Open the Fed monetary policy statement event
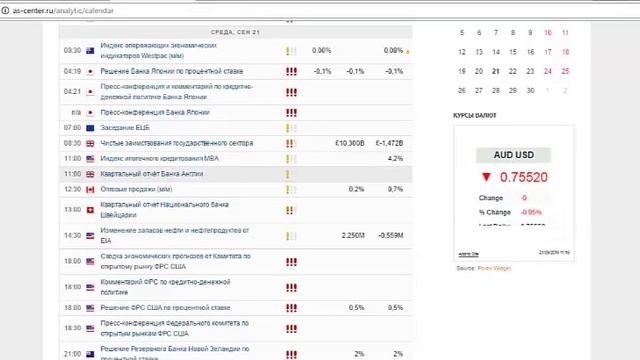 165,287
